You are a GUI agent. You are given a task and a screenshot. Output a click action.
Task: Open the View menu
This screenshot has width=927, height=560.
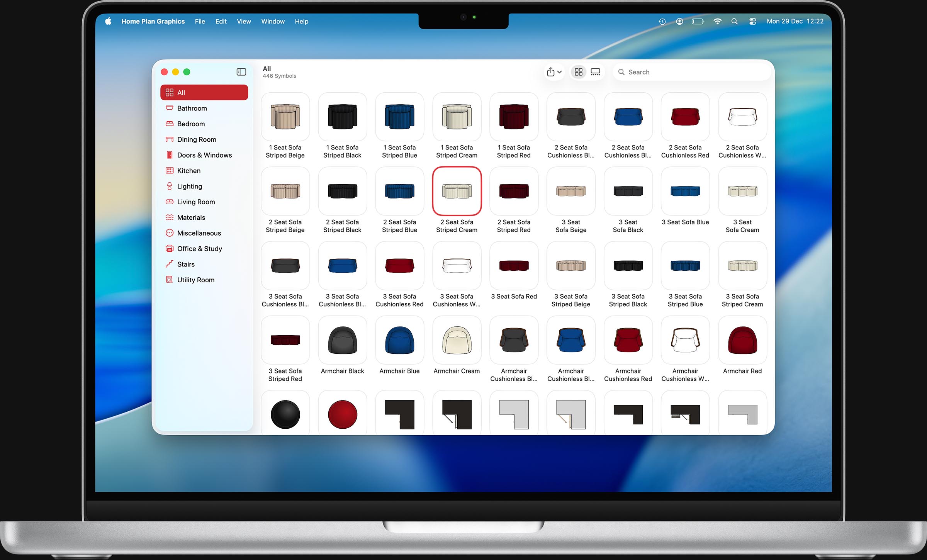coord(244,21)
